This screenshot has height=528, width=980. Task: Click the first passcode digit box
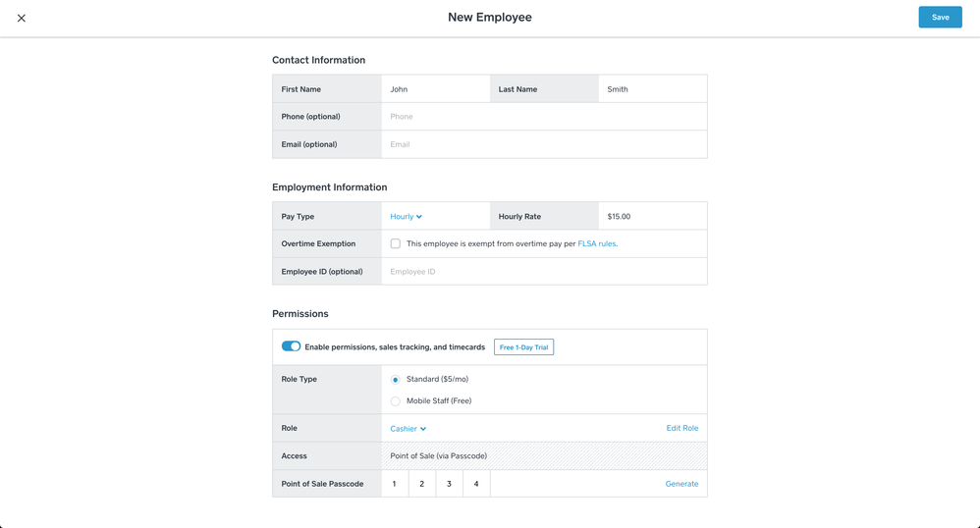pos(395,484)
